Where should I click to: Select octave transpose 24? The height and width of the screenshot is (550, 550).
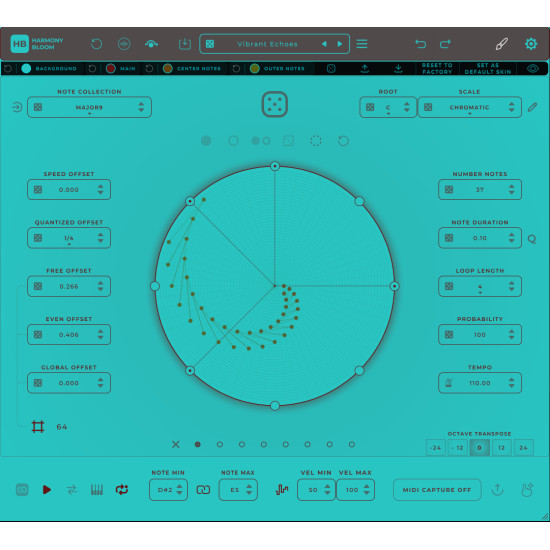(523, 448)
